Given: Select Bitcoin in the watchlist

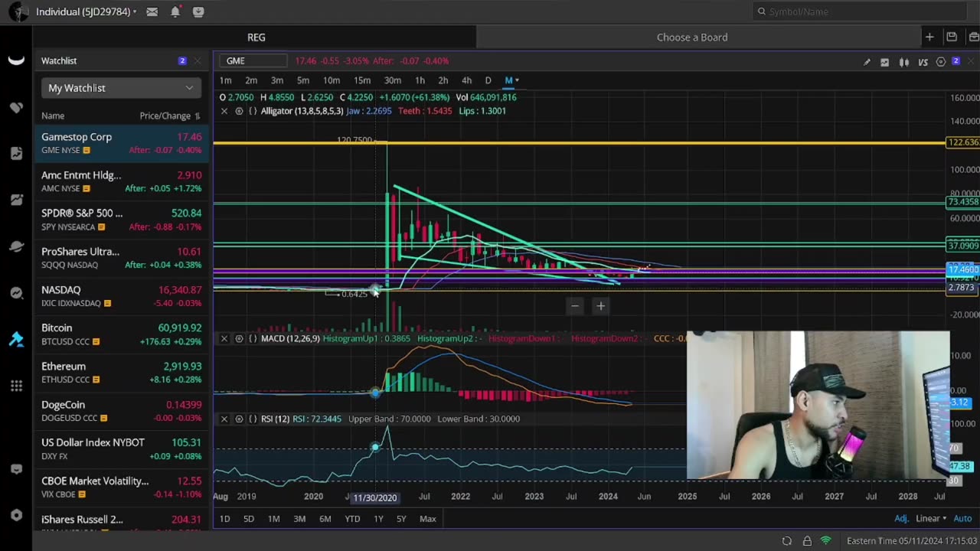Looking at the screenshot, I should pyautogui.click(x=121, y=334).
